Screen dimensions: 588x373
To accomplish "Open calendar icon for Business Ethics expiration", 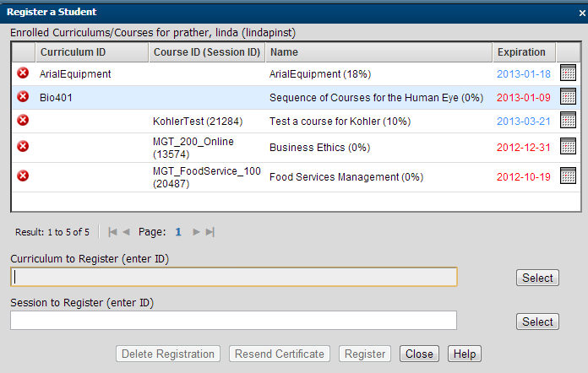I will [x=569, y=147].
